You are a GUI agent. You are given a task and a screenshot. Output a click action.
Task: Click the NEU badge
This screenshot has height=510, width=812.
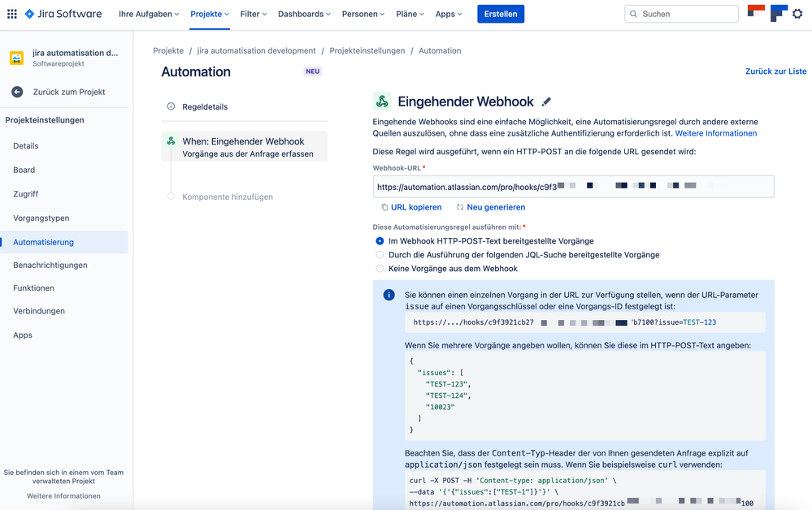click(313, 71)
